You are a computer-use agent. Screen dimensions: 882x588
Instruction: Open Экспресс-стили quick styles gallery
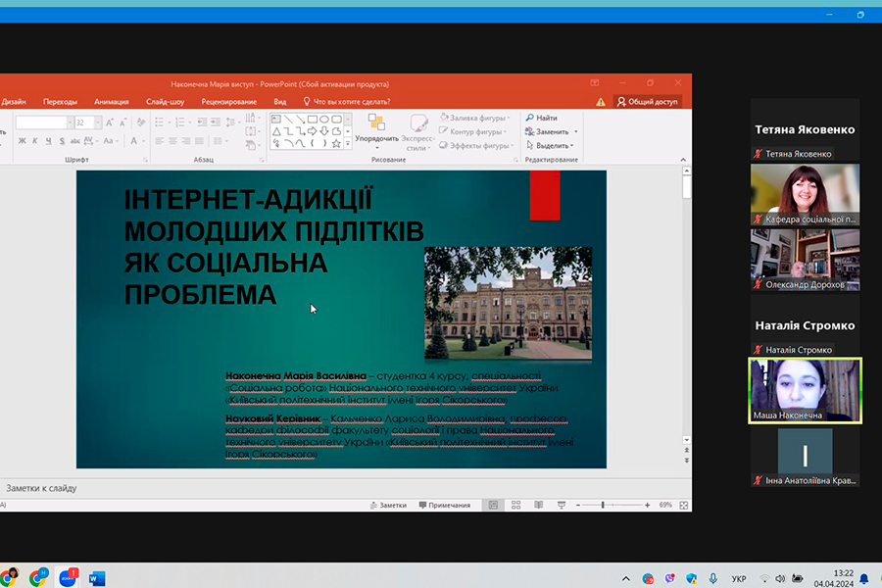(x=417, y=130)
